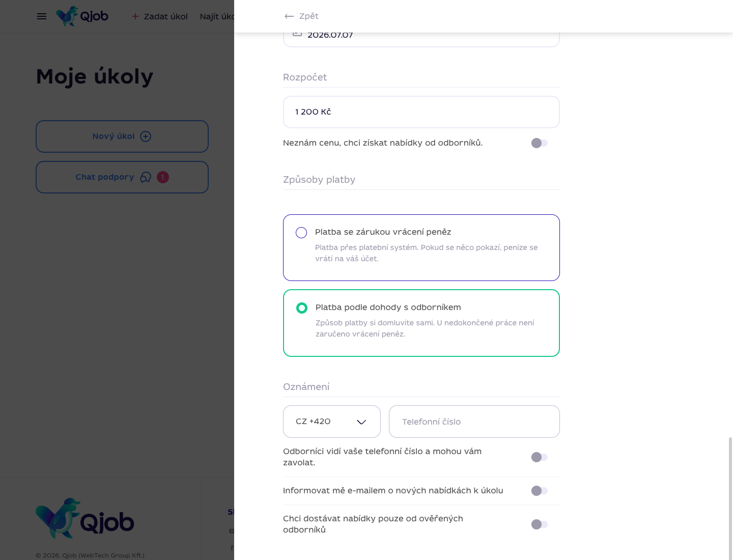The height and width of the screenshot is (560, 733).
Task: Toggle 'Odborníci vidí vaše telefonní číslo' switch
Action: tap(540, 457)
